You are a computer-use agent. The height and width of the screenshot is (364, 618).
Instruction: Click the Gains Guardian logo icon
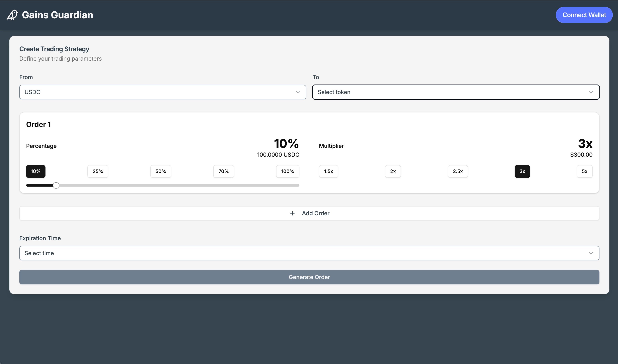coord(12,15)
